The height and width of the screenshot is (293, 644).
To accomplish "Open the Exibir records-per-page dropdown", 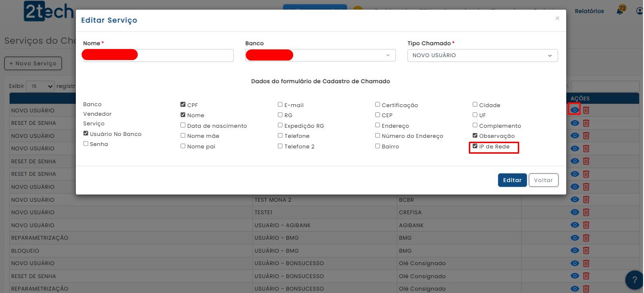I will (x=40, y=86).
